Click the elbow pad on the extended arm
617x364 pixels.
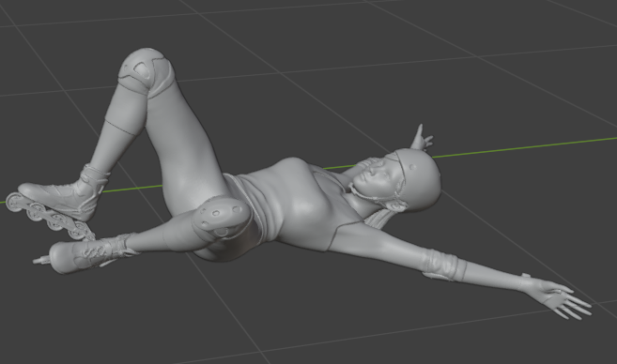(x=443, y=265)
